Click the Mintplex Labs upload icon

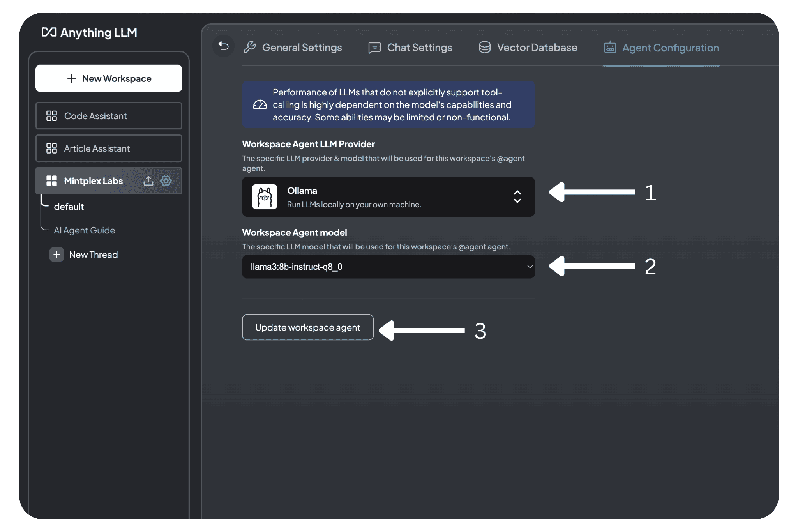click(x=148, y=181)
